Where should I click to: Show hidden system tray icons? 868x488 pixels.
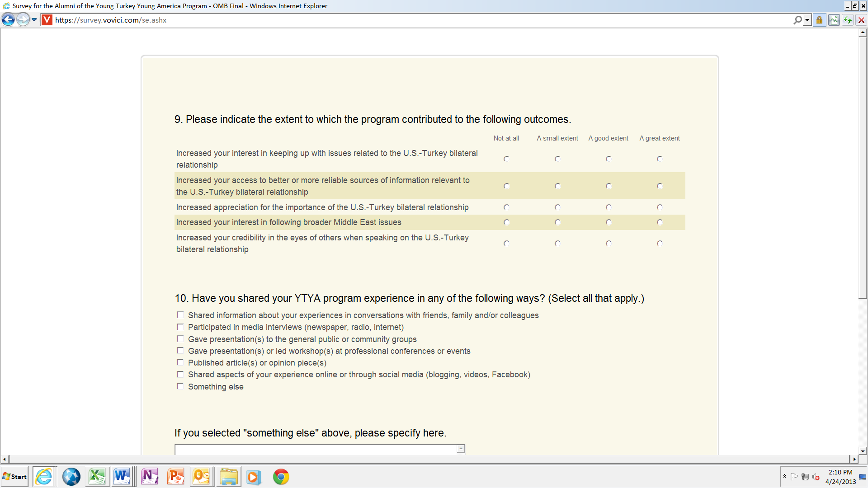(784, 476)
